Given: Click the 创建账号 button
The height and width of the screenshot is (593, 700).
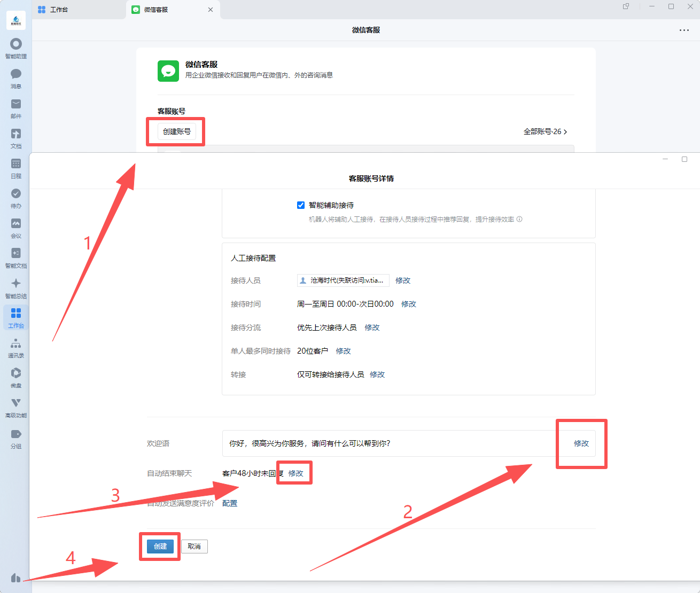Looking at the screenshot, I should (177, 131).
